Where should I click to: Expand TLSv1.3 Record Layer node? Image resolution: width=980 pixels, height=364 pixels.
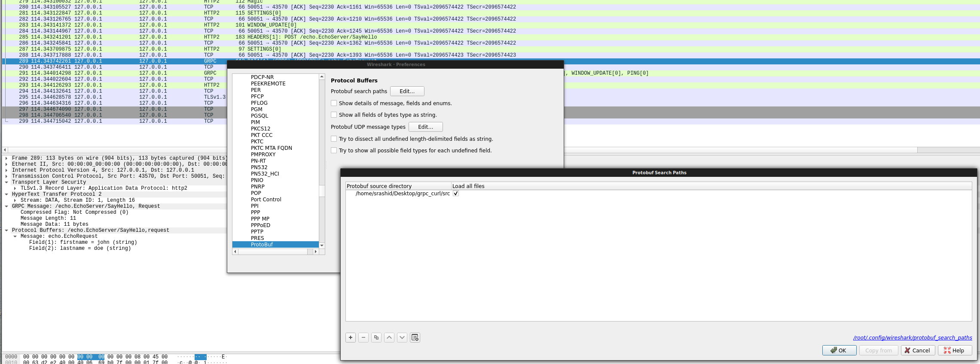tap(15, 188)
